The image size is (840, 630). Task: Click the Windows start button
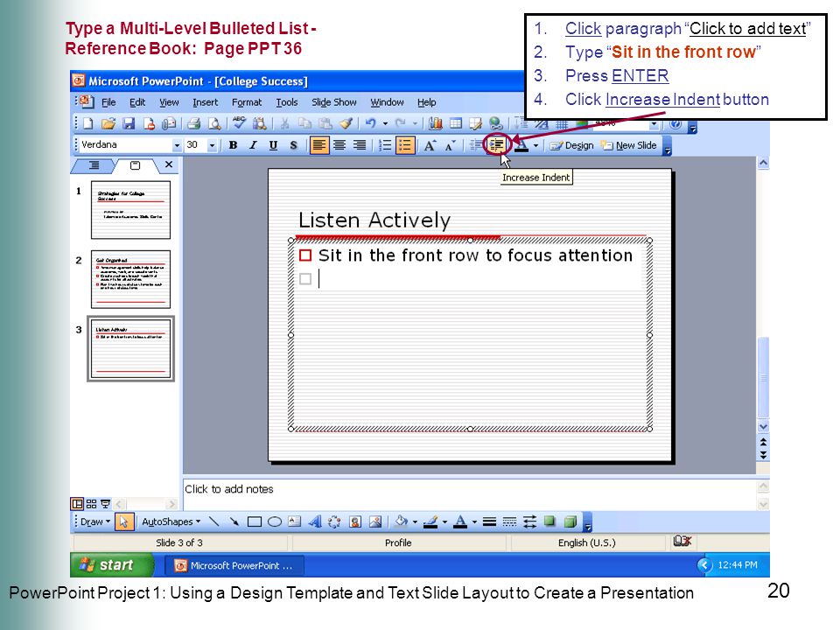[111, 564]
